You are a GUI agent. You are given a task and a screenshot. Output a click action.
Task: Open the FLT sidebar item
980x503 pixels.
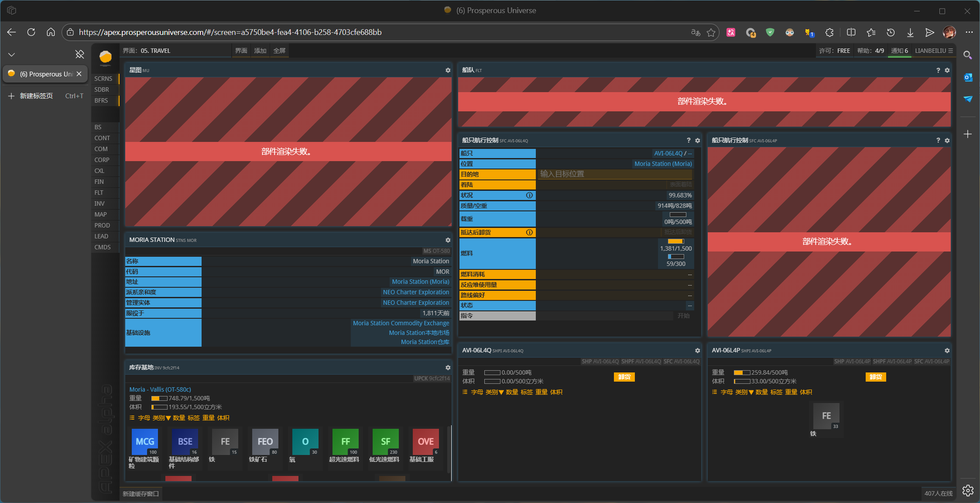[99, 193]
